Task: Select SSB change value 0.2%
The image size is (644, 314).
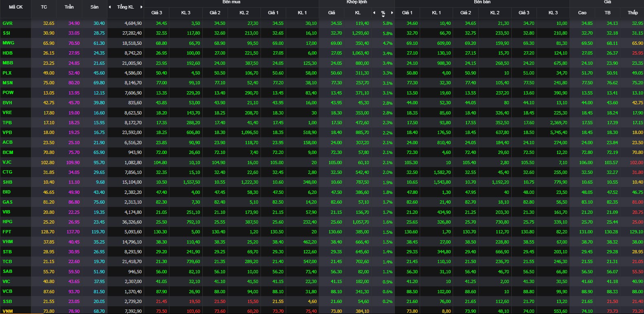Action: 388,302
